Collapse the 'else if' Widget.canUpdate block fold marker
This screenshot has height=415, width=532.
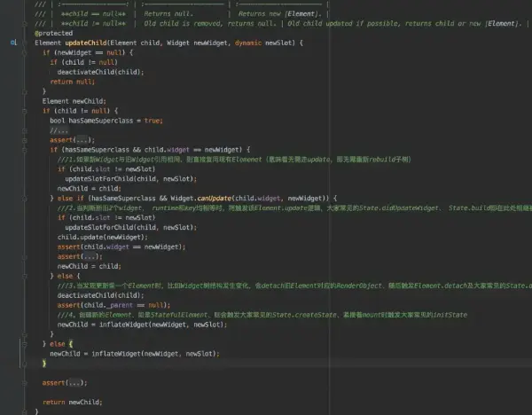coord(25,199)
